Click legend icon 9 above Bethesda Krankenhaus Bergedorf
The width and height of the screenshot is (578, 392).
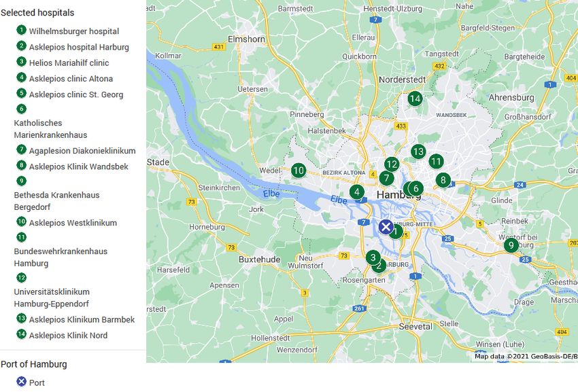(x=21, y=181)
